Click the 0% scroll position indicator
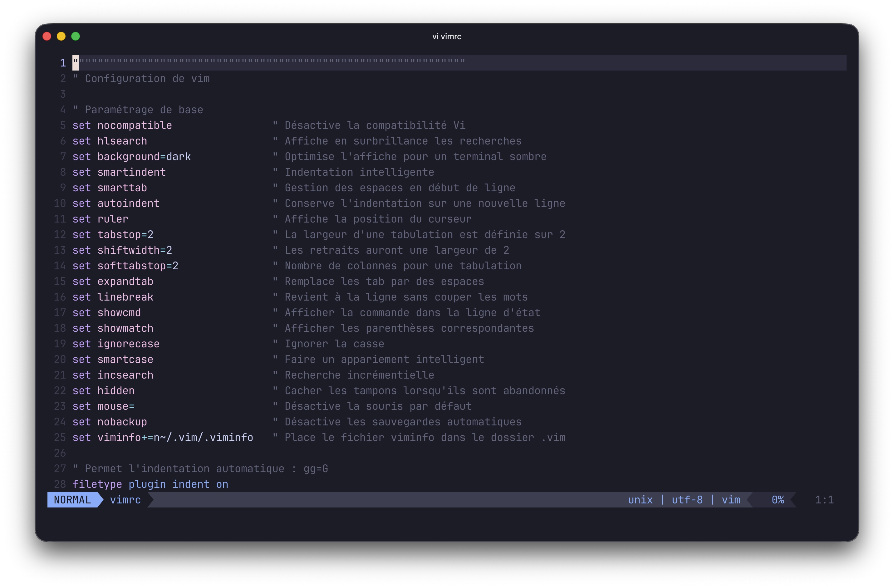The width and height of the screenshot is (894, 588). coord(778,500)
